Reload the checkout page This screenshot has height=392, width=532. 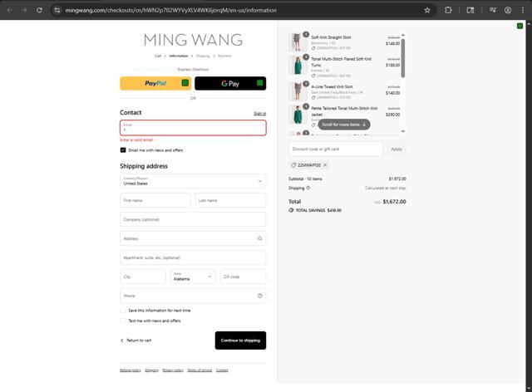coord(39,10)
